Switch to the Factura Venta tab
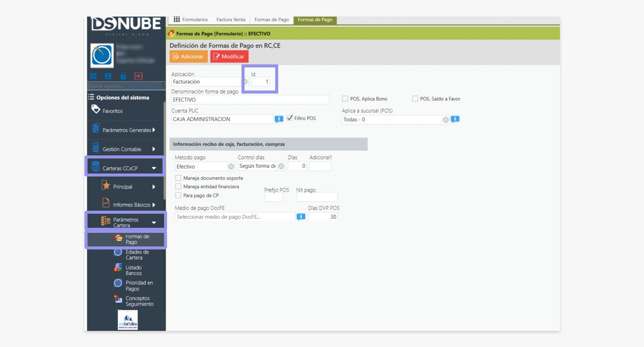Image resolution: width=644 pixels, height=347 pixels. pos(231,20)
